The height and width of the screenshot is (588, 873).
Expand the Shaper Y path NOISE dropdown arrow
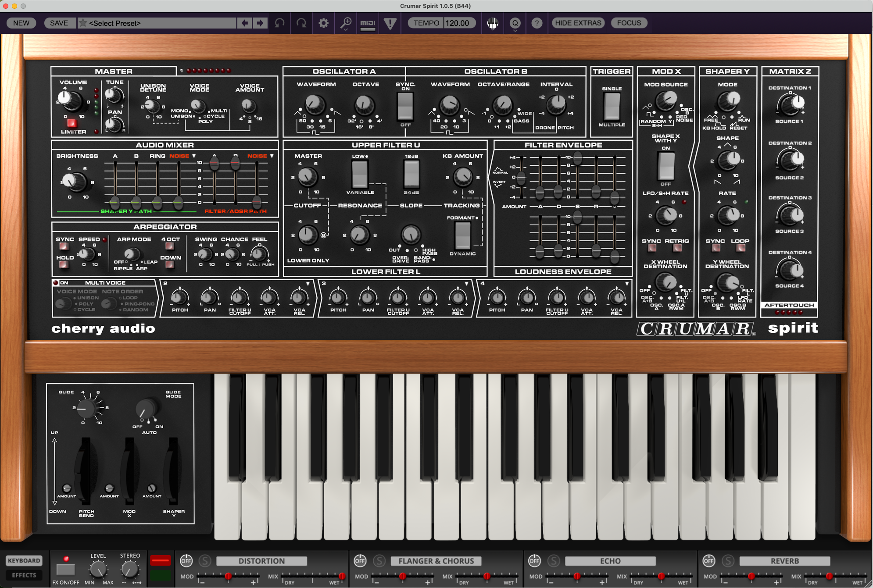click(x=194, y=156)
